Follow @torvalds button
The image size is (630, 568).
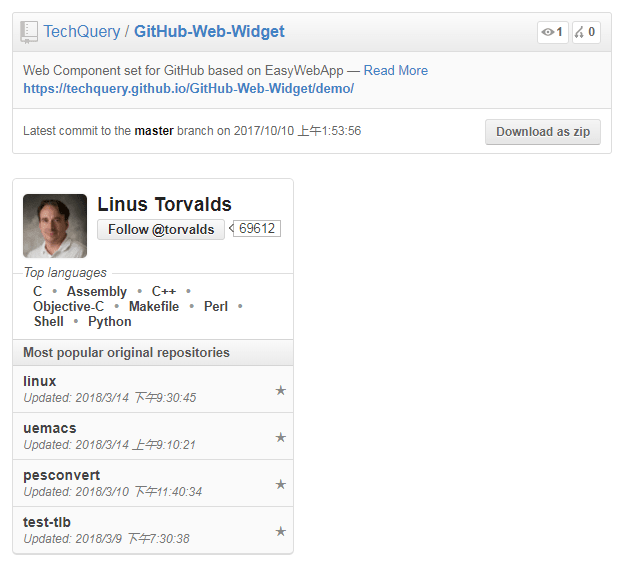(161, 229)
